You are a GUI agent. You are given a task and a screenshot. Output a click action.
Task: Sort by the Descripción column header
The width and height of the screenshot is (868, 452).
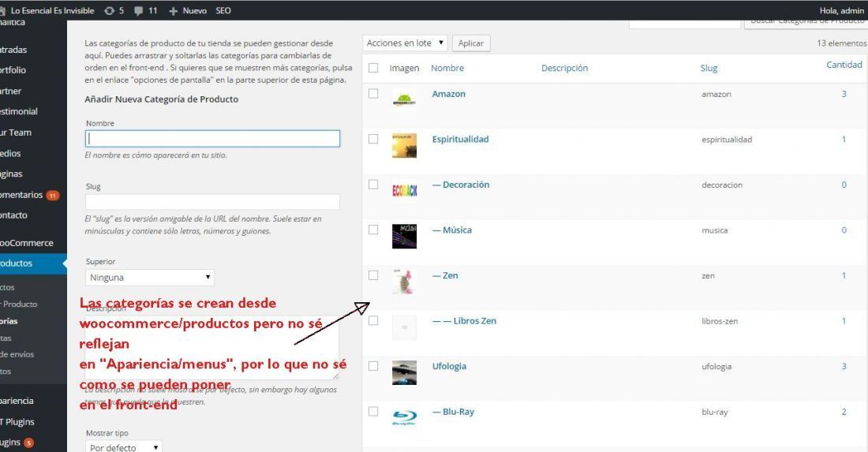pos(565,68)
